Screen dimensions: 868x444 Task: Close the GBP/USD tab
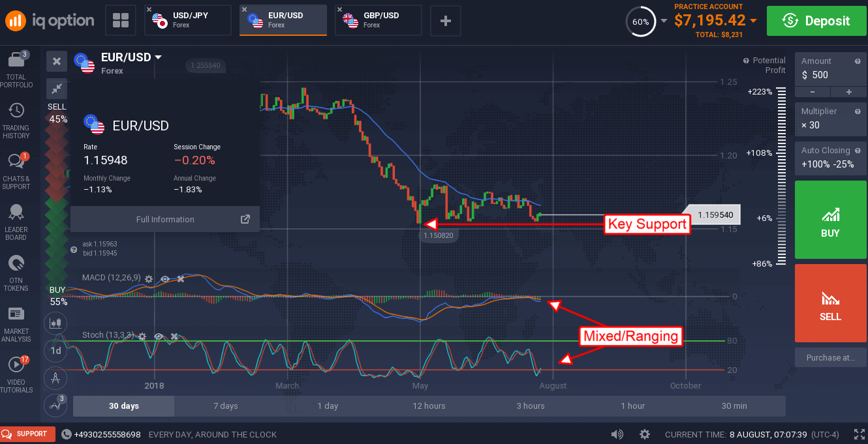(340, 10)
